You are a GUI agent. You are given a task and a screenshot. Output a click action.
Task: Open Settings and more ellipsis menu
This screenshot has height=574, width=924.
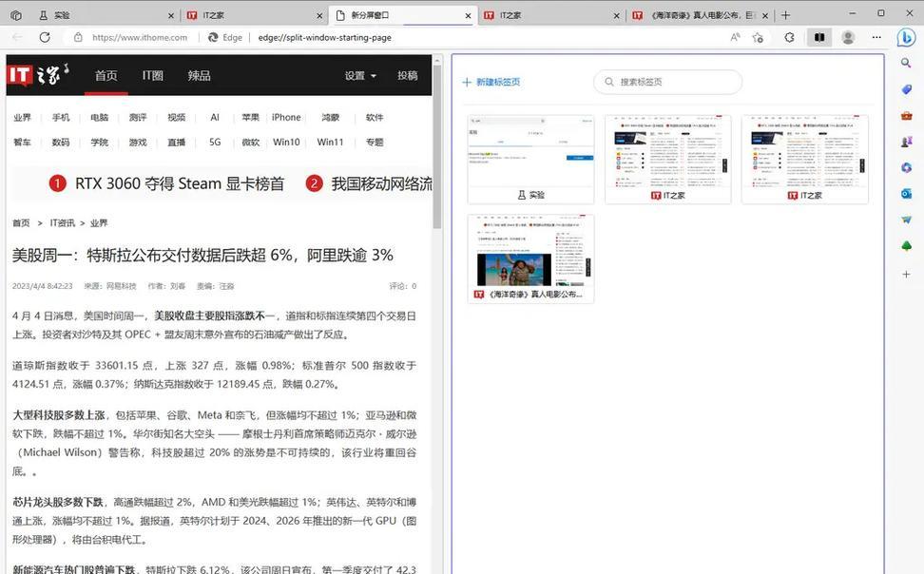(x=876, y=37)
